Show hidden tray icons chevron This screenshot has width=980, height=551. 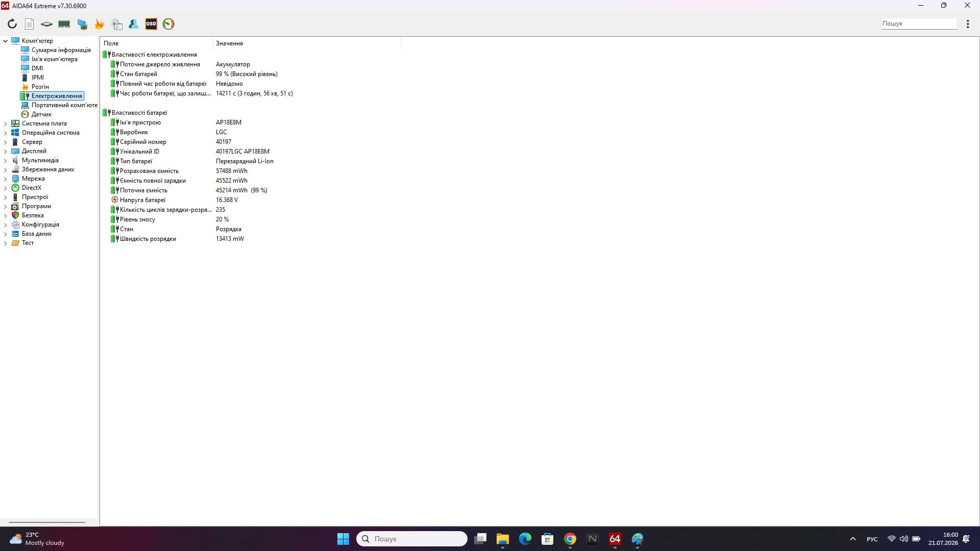tap(852, 539)
